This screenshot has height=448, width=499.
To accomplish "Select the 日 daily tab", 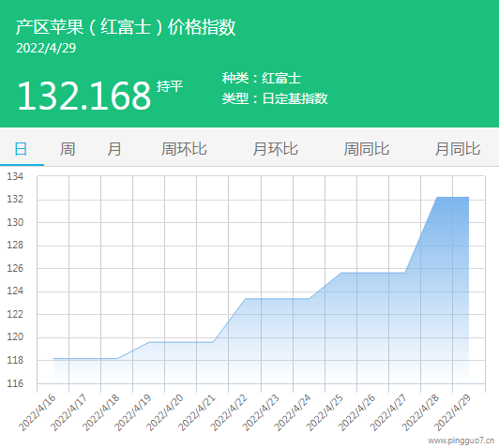I will [x=21, y=149].
